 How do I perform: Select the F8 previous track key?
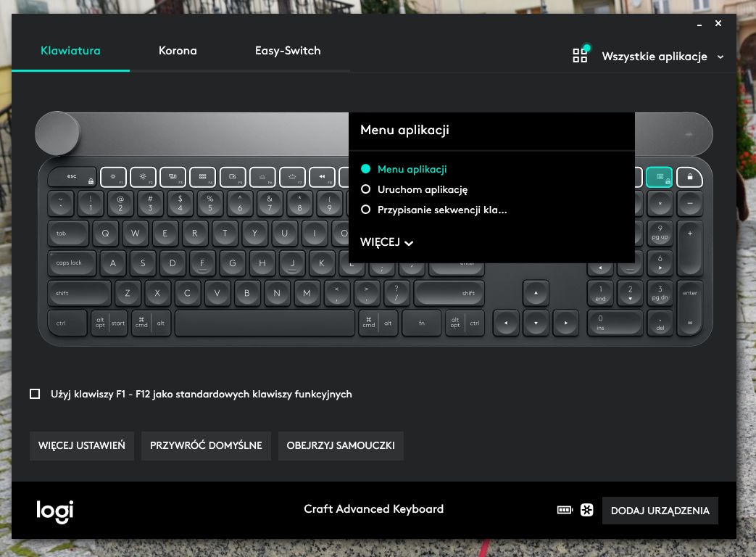[x=322, y=177]
